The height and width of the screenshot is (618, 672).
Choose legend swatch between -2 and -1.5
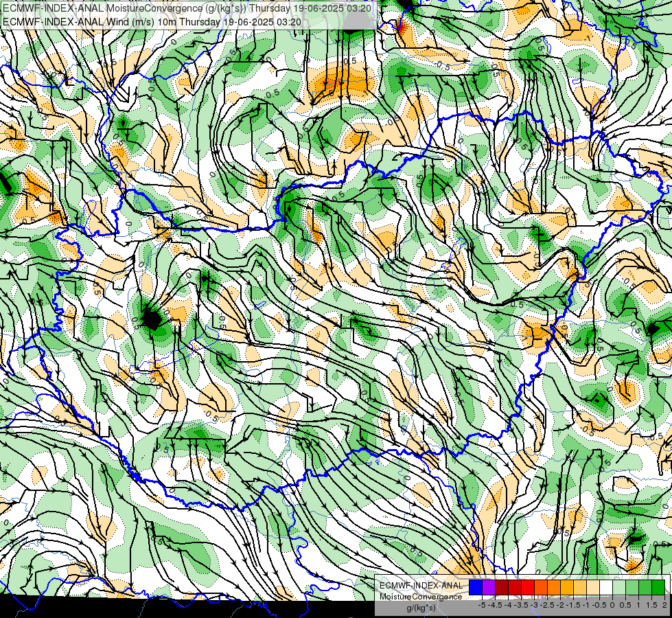point(567,588)
